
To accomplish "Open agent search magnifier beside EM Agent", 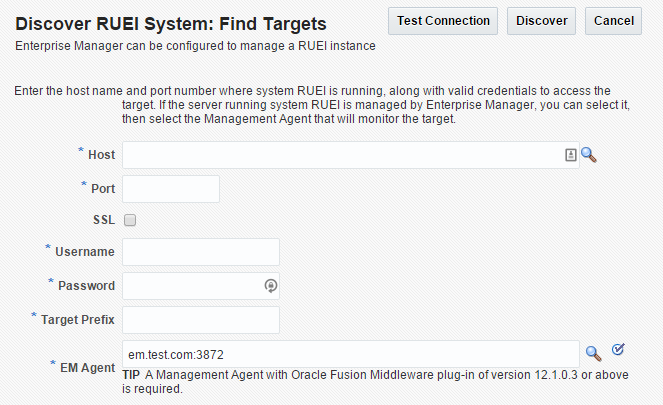I will pyautogui.click(x=593, y=354).
